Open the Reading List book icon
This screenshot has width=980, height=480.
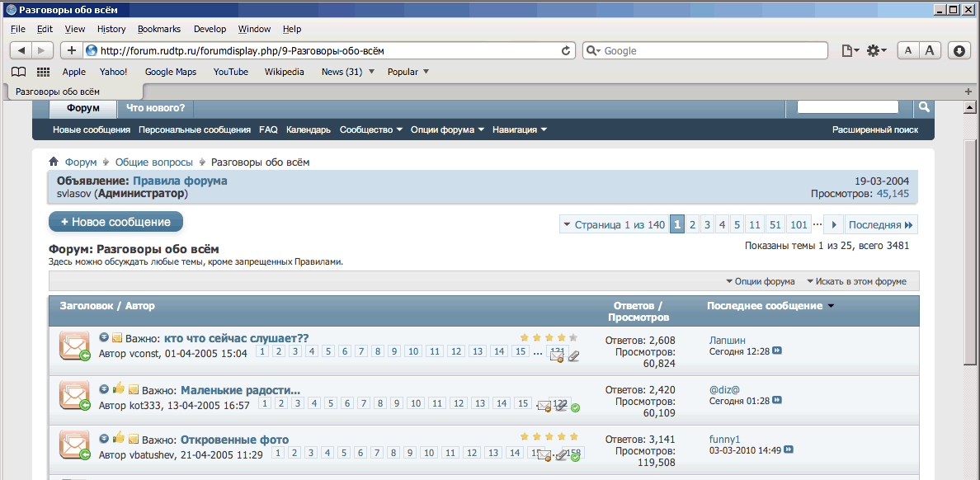[x=19, y=72]
